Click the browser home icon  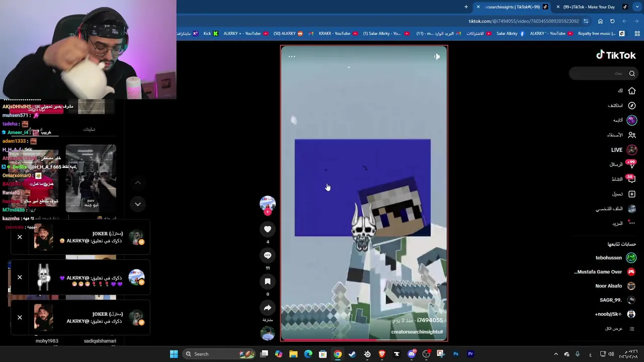point(600,21)
